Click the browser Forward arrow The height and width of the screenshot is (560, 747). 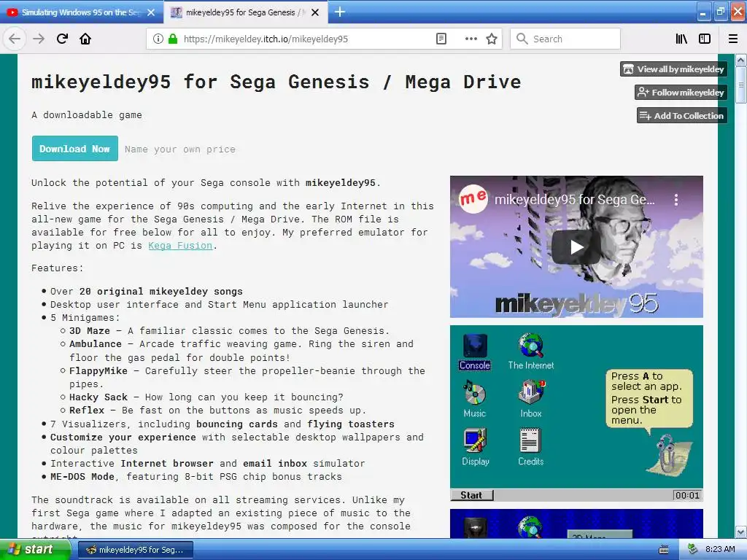pyautogui.click(x=39, y=39)
